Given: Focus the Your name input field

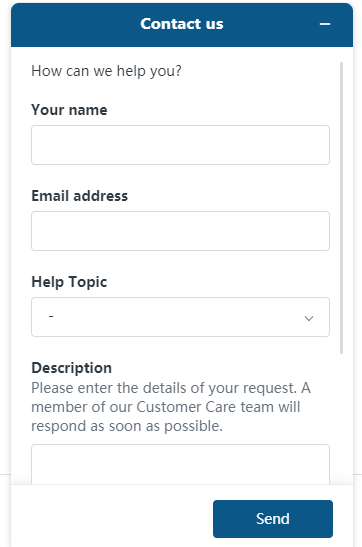Looking at the screenshot, I should click(x=180, y=145).
